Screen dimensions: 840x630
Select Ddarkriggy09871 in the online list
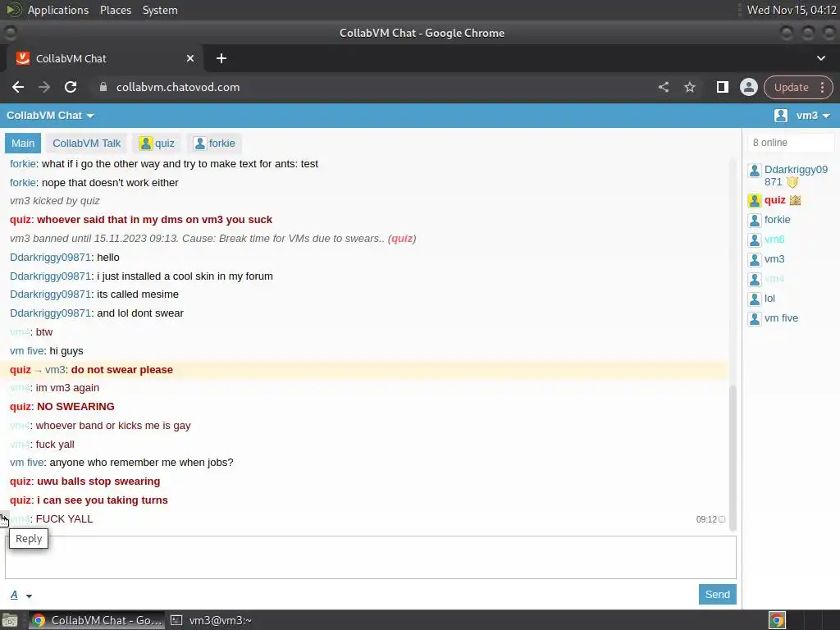(796, 176)
